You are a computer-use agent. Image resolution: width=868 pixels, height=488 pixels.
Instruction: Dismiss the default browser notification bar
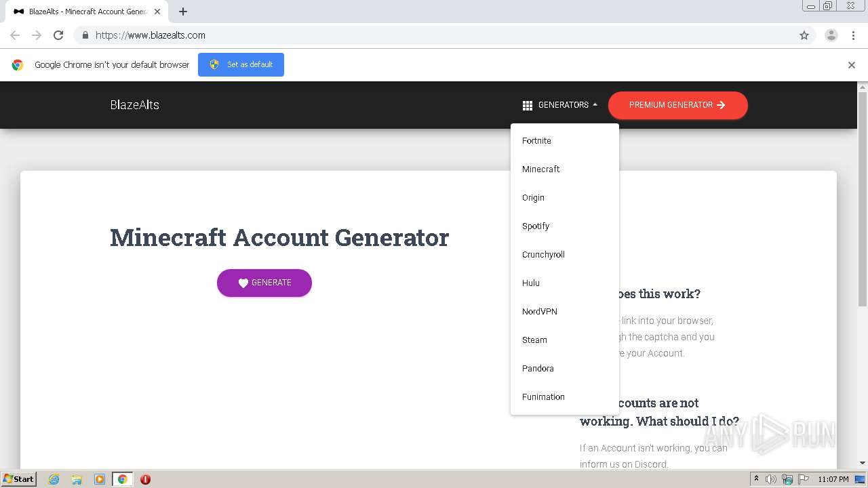tap(852, 65)
